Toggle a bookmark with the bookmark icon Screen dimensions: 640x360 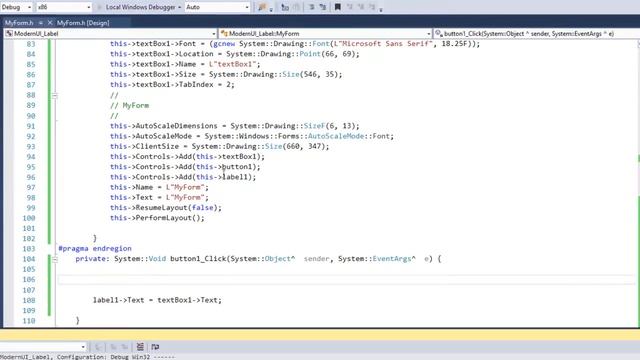[x=338, y=7]
